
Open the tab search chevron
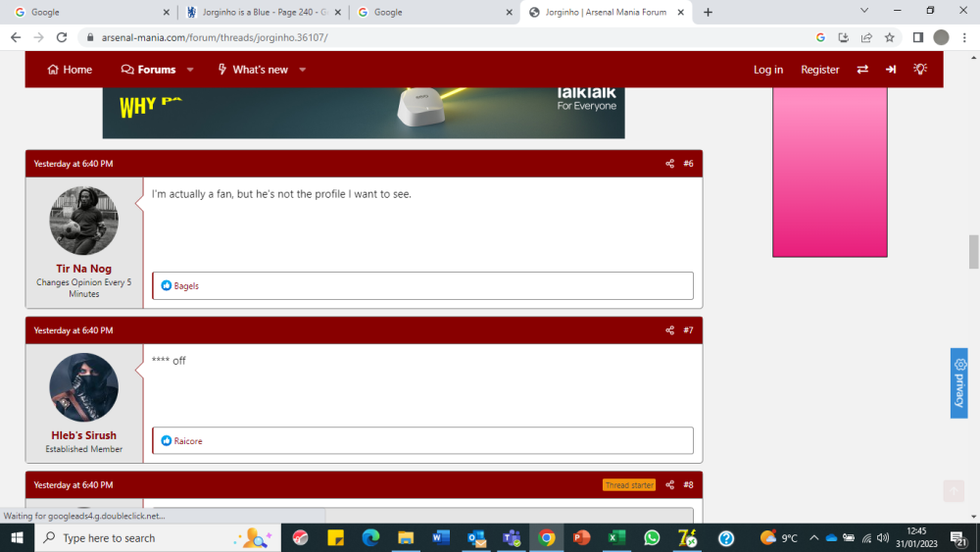[864, 11]
